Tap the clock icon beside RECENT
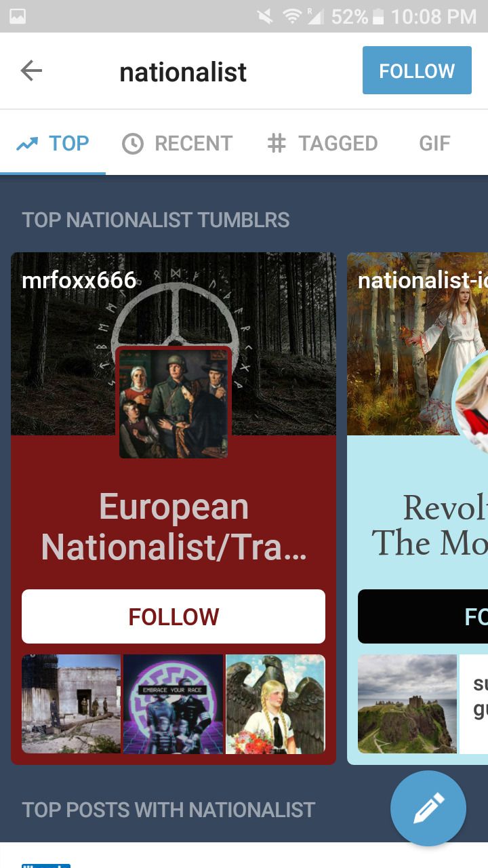 (132, 144)
